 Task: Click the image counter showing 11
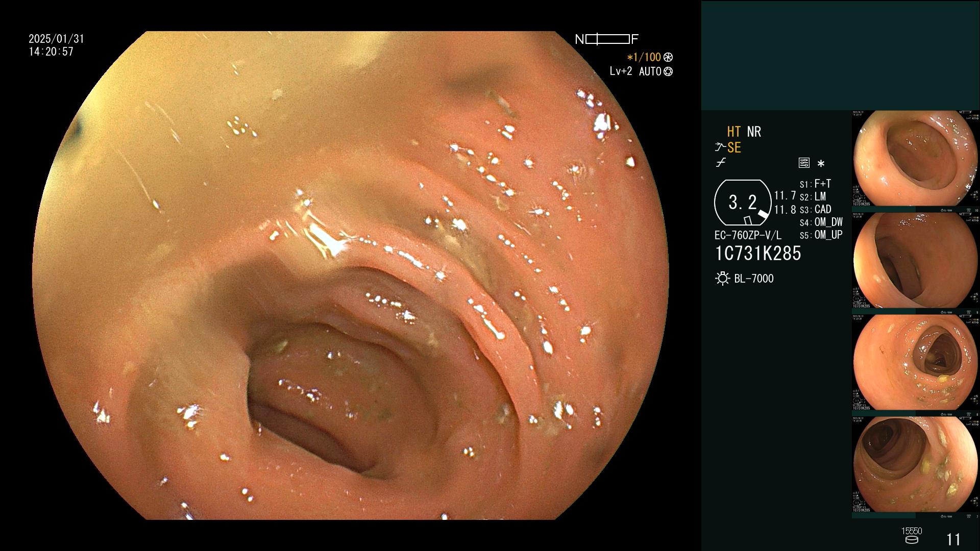pos(953,539)
